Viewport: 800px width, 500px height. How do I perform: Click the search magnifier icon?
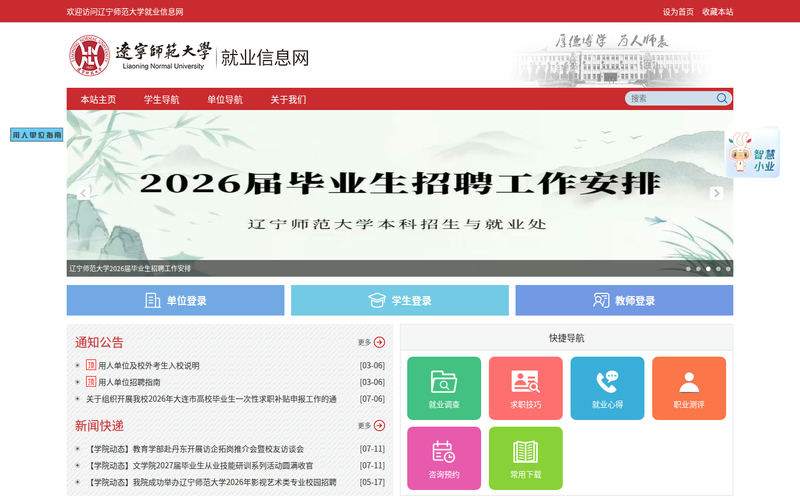(x=721, y=98)
